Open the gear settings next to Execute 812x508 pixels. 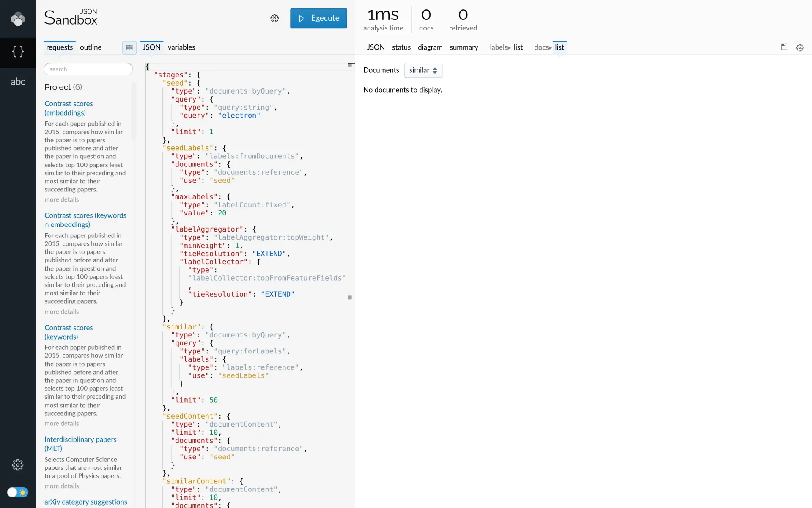click(274, 18)
